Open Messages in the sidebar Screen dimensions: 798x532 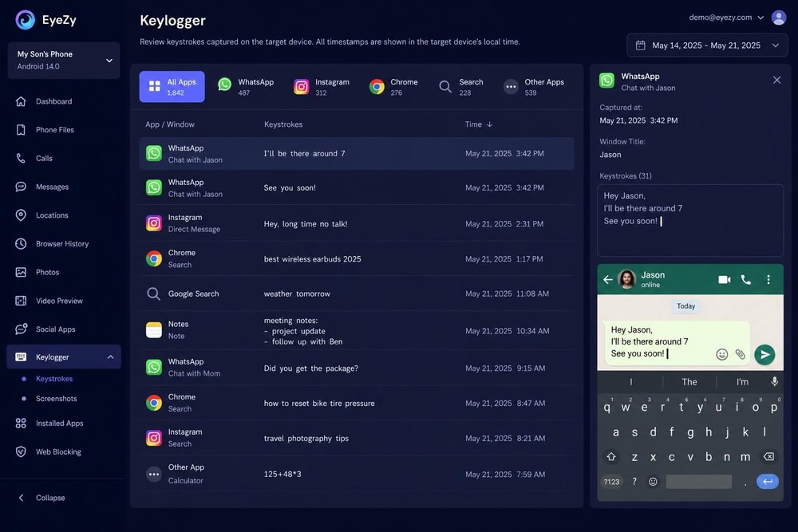[x=52, y=187]
